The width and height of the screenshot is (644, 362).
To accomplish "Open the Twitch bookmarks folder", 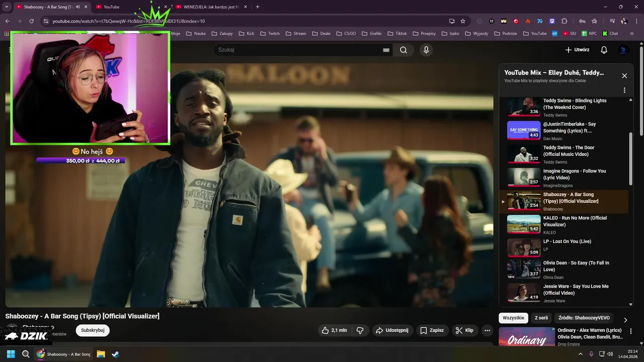I will tap(270, 34).
